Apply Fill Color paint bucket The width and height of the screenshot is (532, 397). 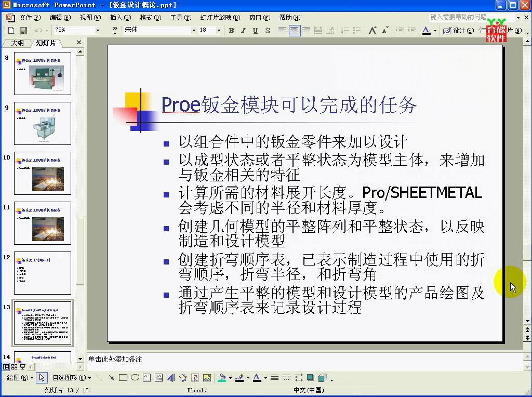(x=222, y=378)
